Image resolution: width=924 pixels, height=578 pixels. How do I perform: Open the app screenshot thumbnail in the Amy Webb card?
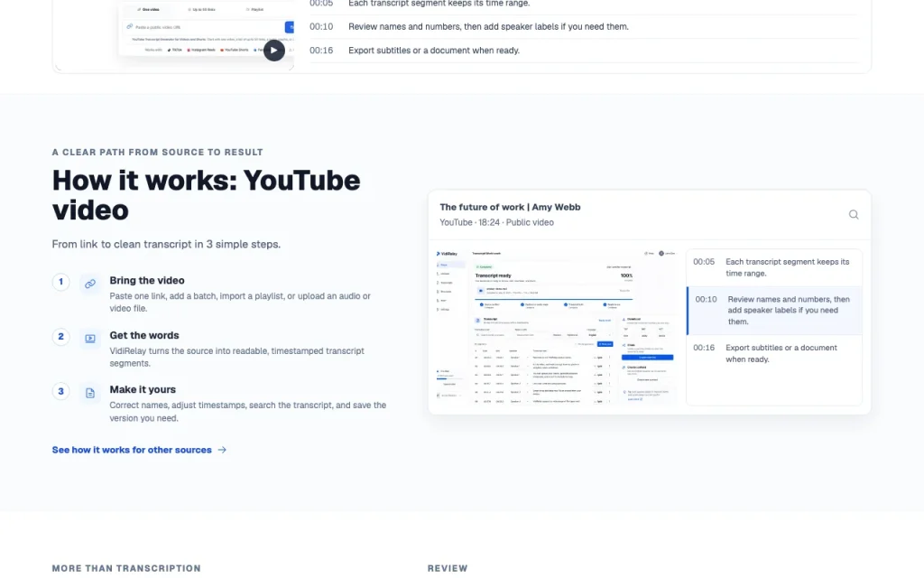click(x=557, y=327)
